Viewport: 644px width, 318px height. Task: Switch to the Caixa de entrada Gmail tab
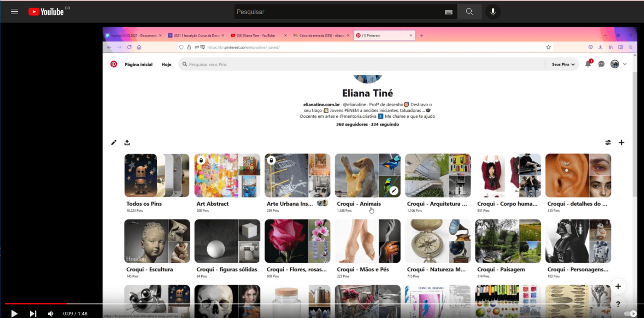click(x=321, y=36)
